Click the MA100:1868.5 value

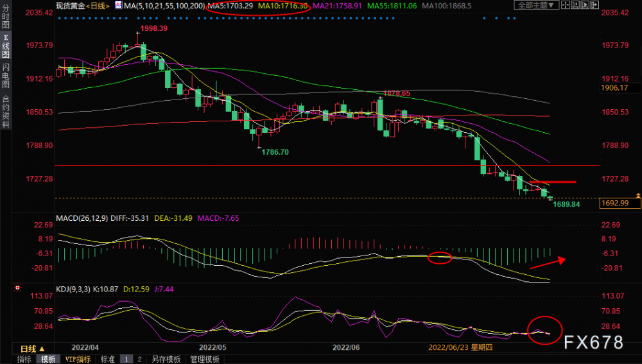pyautogui.click(x=447, y=6)
